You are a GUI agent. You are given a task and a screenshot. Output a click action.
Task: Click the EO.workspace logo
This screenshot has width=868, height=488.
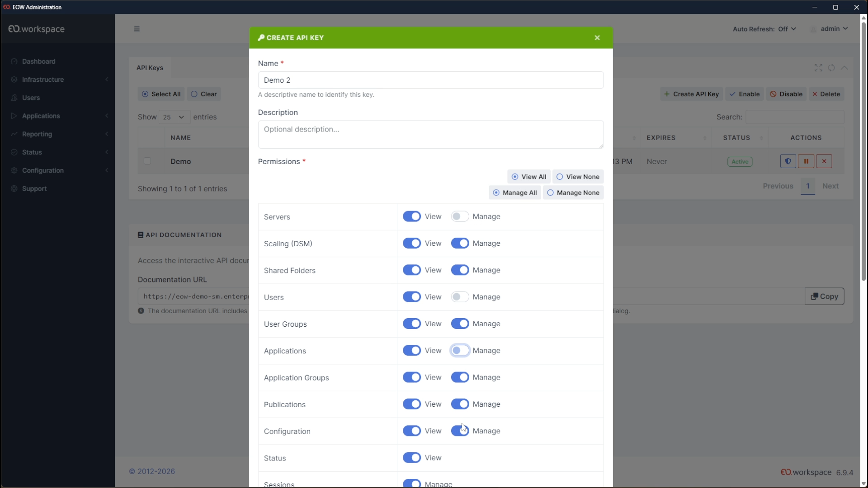(x=37, y=29)
